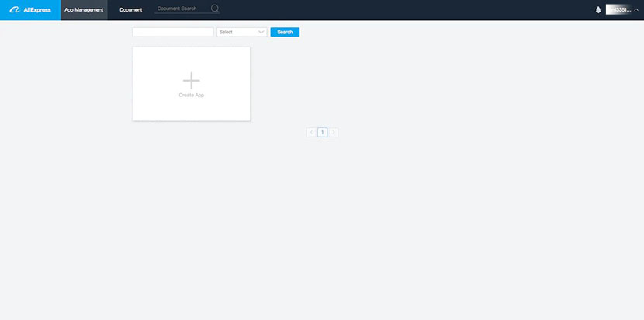Click the plus icon to create app
Image resolution: width=644 pixels, height=320 pixels.
(x=192, y=80)
